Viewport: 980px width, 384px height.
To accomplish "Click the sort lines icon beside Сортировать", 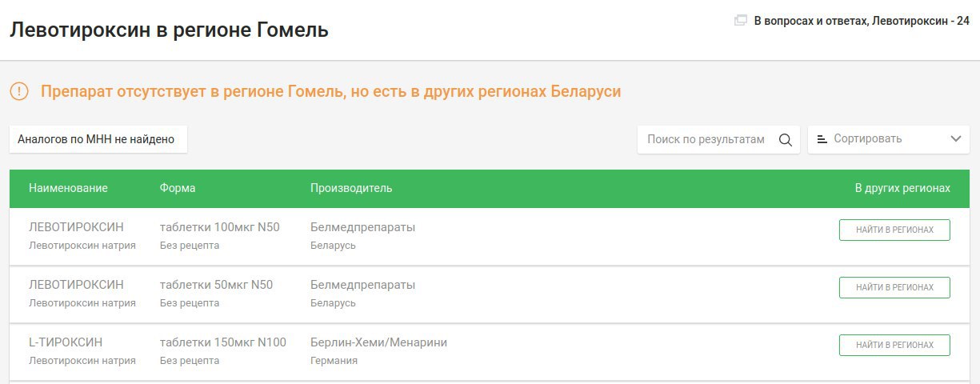I will [x=822, y=139].
